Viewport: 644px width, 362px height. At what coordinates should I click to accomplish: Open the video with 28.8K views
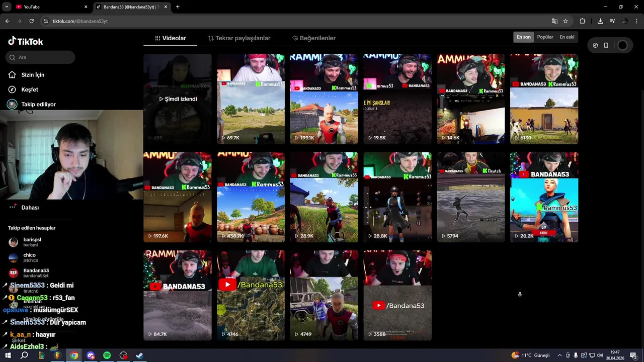pos(397,197)
